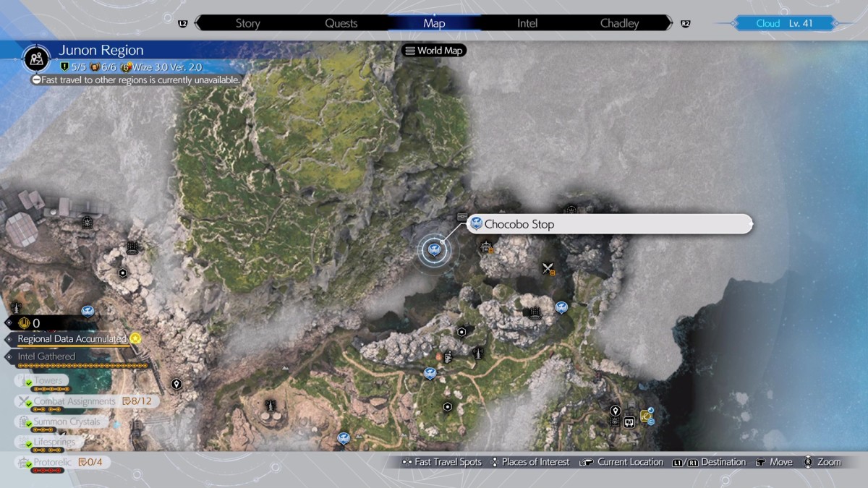Click the Chocobo Stop marker beside the eastern lifespring icon
The image size is (868, 488).
tap(561, 307)
